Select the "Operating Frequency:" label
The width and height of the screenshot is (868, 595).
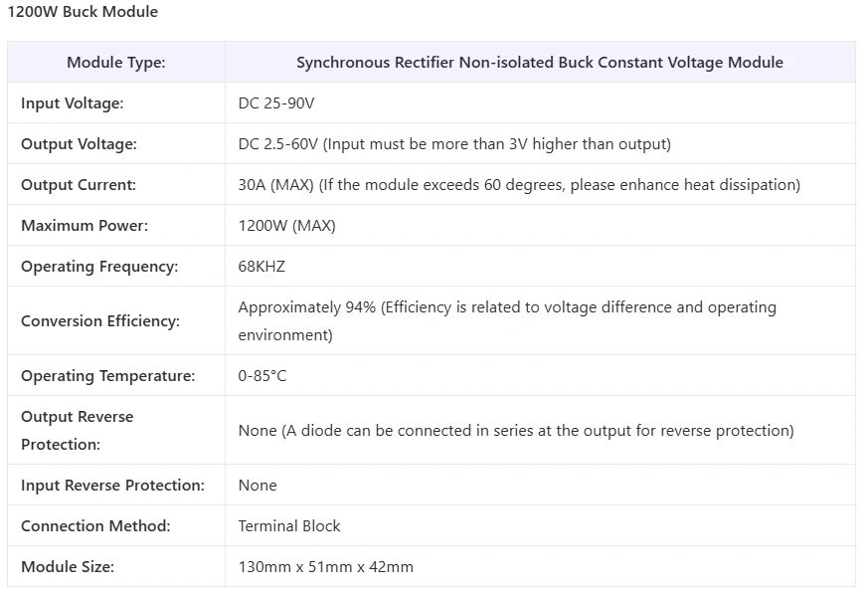(x=99, y=267)
